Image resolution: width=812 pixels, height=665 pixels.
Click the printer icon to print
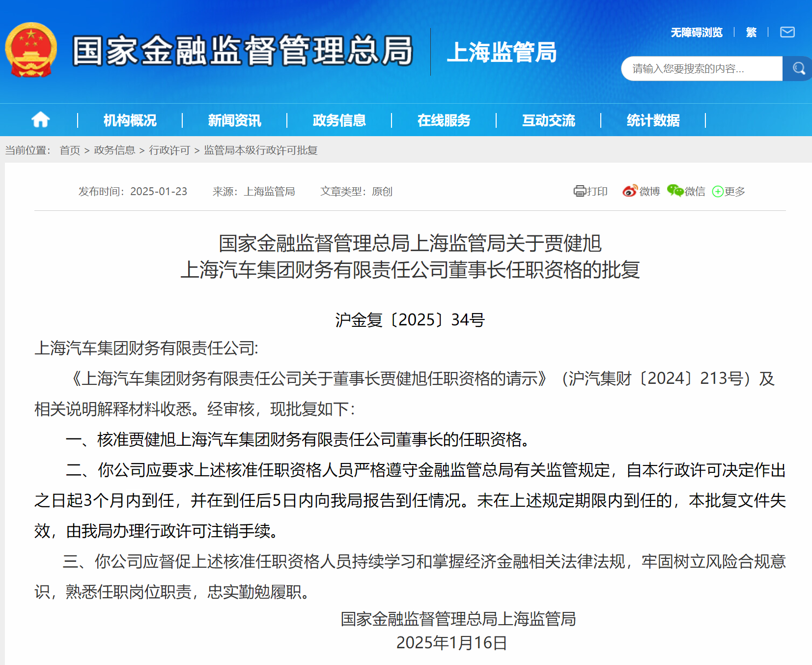[580, 191]
